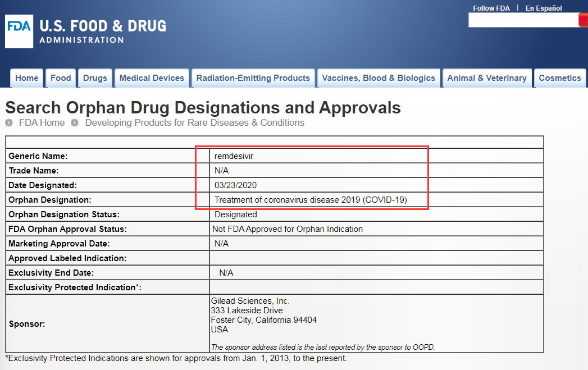Open the Cosmetics tab
This screenshot has width=588, height=370.
tap(560, 78)
